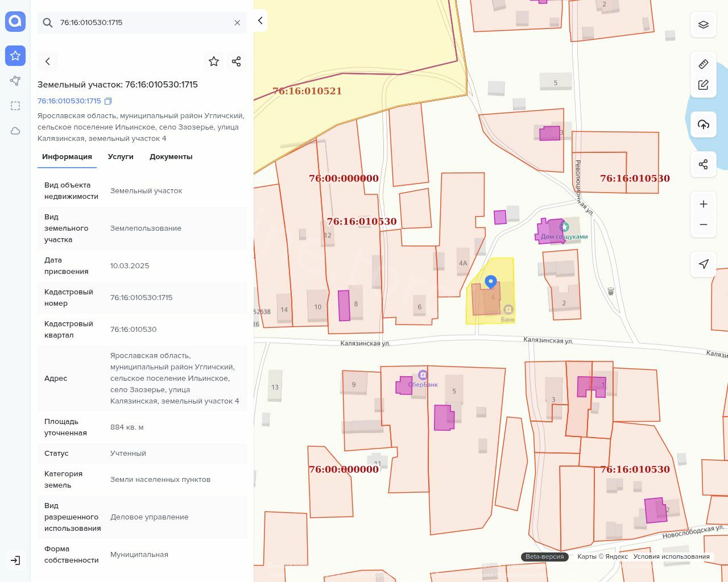Image resolution: width=728 pixels, height=582 pixels.
Task: Clear the cadastral search field
Action: (237, 23)
